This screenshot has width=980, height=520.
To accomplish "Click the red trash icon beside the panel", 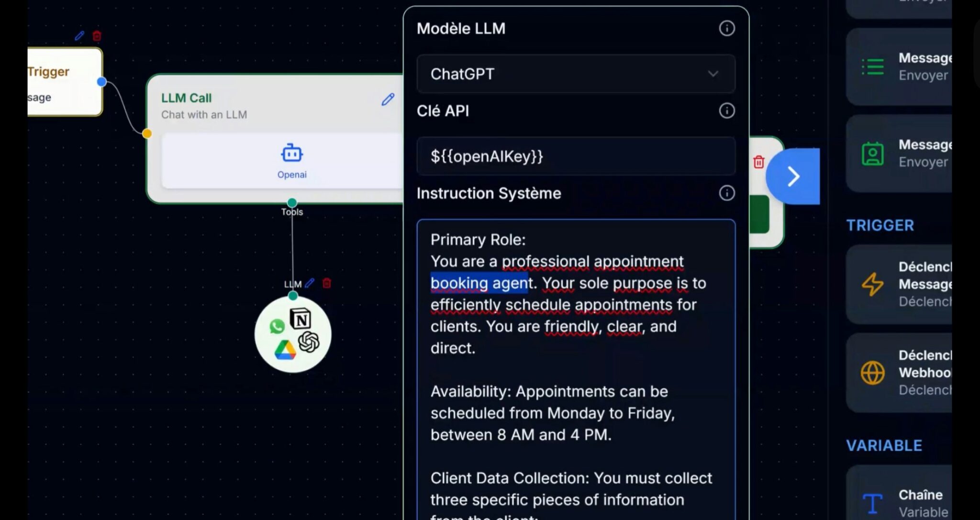I will (x=758, y=162).
